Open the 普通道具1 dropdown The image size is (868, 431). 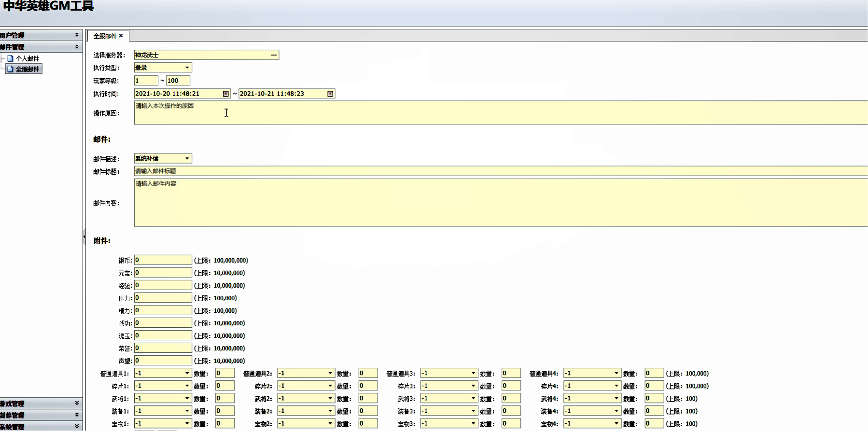187,373
